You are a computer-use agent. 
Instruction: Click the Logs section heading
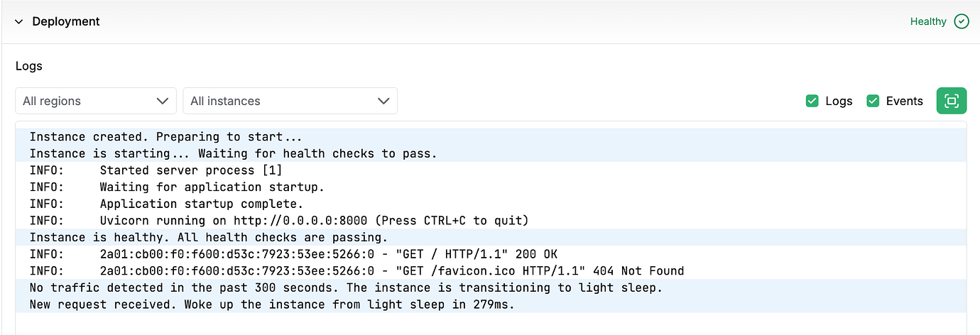point(29,66)
